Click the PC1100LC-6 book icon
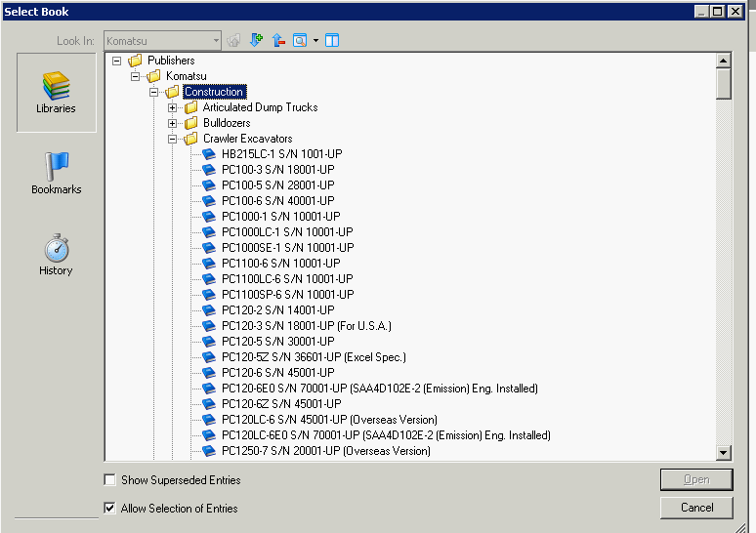The width and height of the screenshot is (756, 533). [x=209, y=279]
